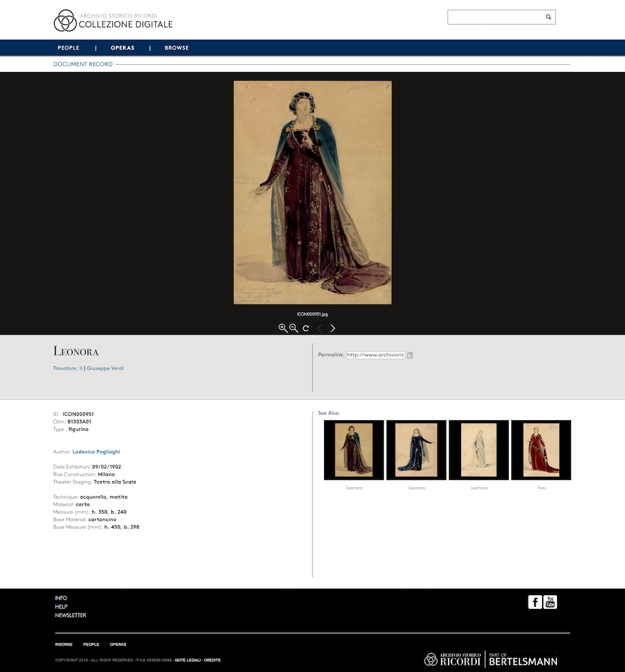
Task: Open the BROWSE menu item
Action: point(177,48)
